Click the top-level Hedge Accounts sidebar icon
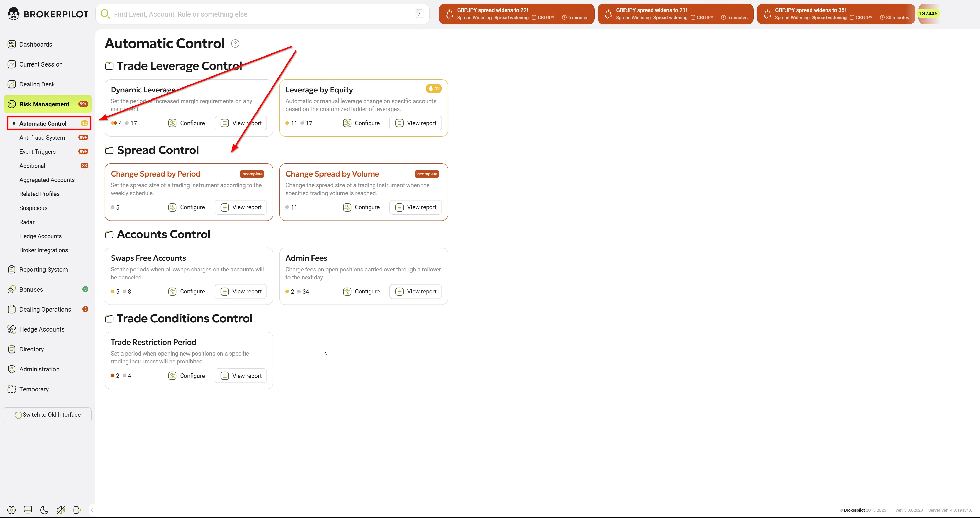Viewport: 980px width, 518px height. point(12,329)
